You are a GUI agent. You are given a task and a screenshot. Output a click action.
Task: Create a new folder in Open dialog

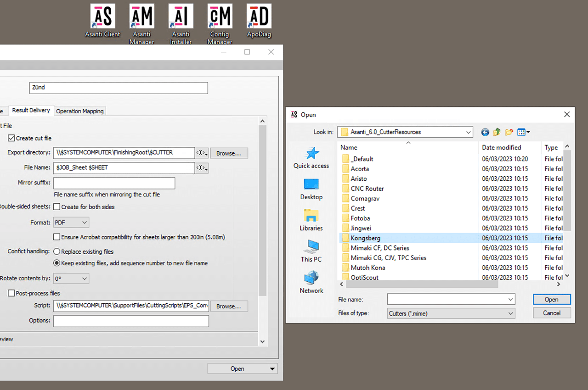pyautogui.click(x=509, y=132)
